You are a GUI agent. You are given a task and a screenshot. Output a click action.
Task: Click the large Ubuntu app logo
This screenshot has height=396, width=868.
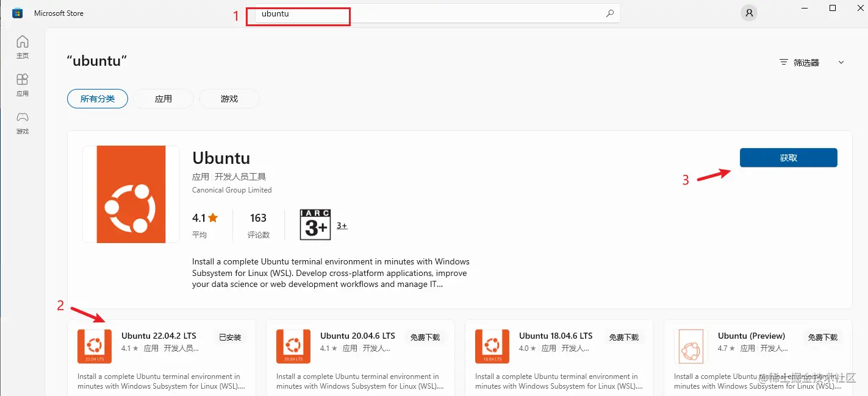click(131, 194)
